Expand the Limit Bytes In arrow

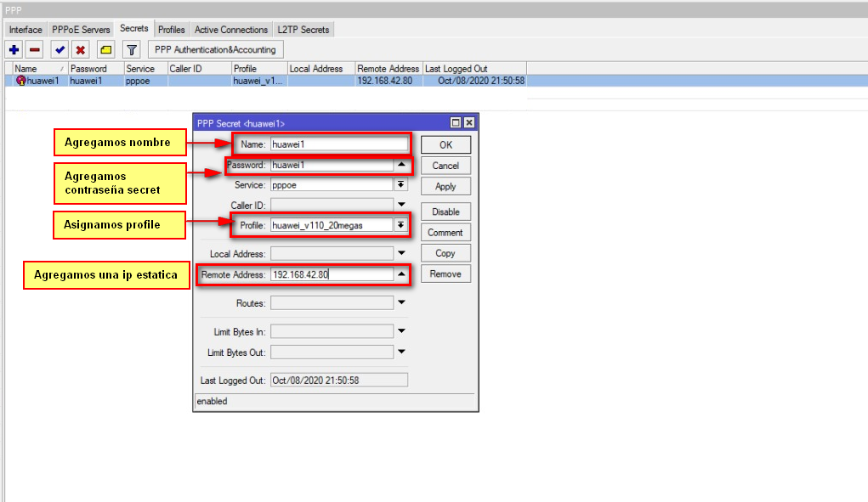pyautogui.click(x=401, y=331)
